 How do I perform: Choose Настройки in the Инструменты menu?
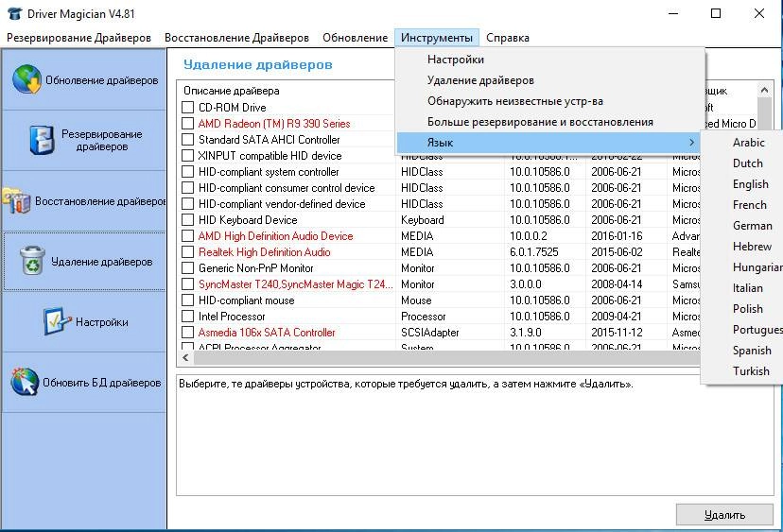pyautogui.click(x=549, y=60)
